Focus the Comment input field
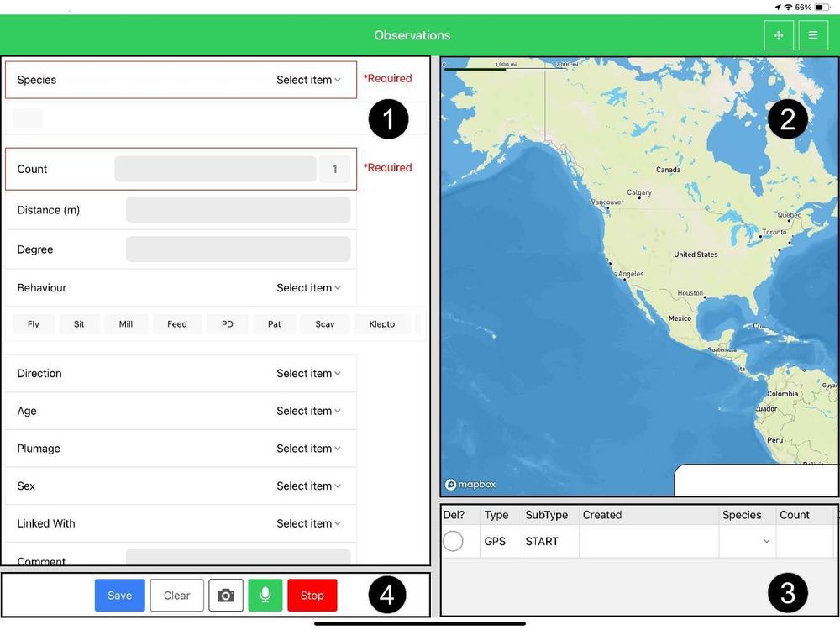The width and height of the screenshot is (840, 630). (x=239, y=557)
